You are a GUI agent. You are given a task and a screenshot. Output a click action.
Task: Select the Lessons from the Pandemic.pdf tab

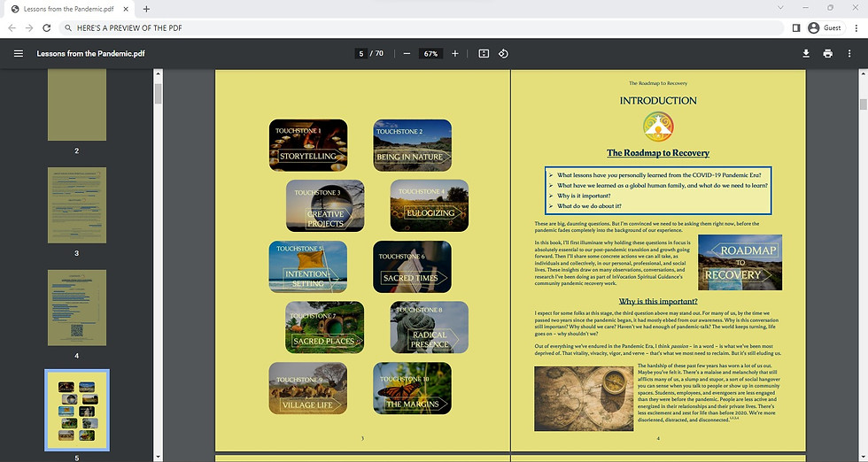tap(69, 9)
